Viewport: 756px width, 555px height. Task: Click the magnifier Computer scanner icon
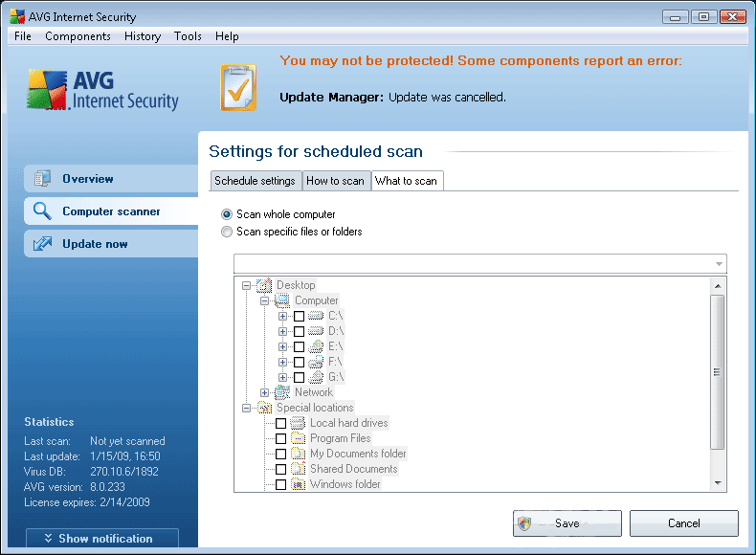42,211
